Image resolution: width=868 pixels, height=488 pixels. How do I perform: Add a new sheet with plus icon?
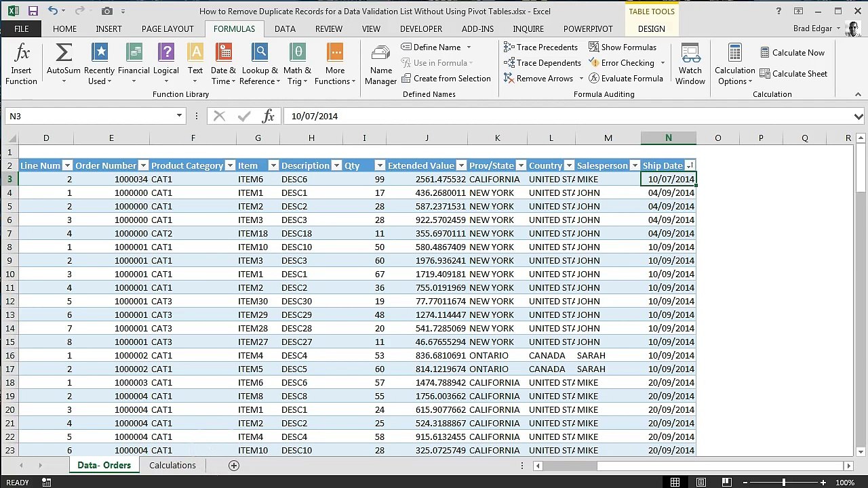tap(234, 466)
